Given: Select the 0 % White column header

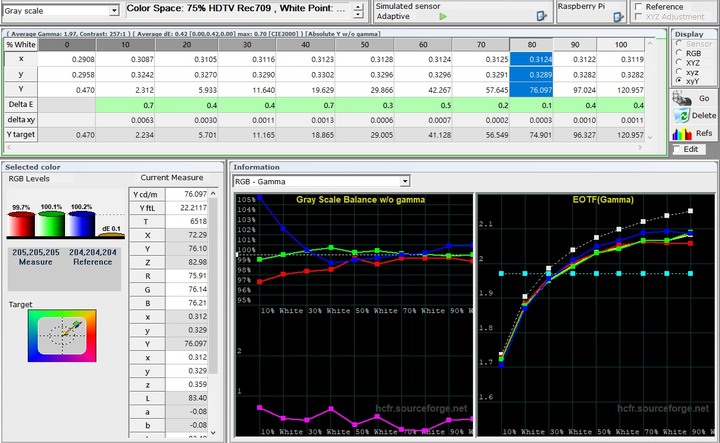Looking at the screenshot, I should click(67, 45).
